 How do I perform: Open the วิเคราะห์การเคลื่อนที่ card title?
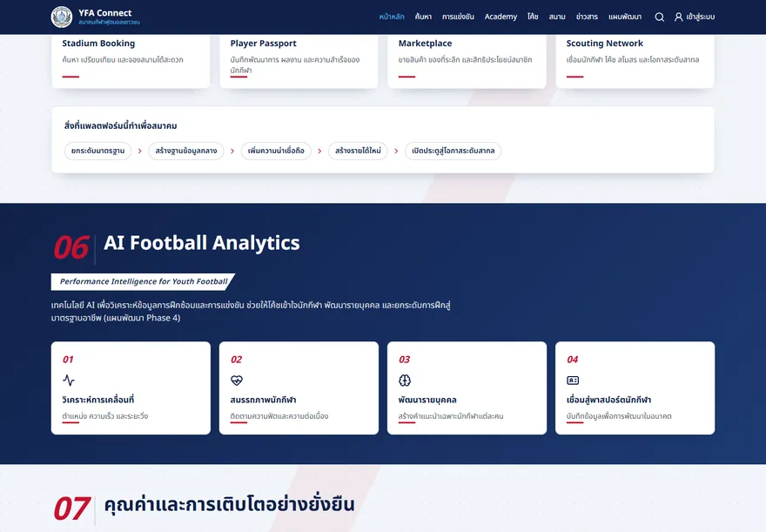97,400
